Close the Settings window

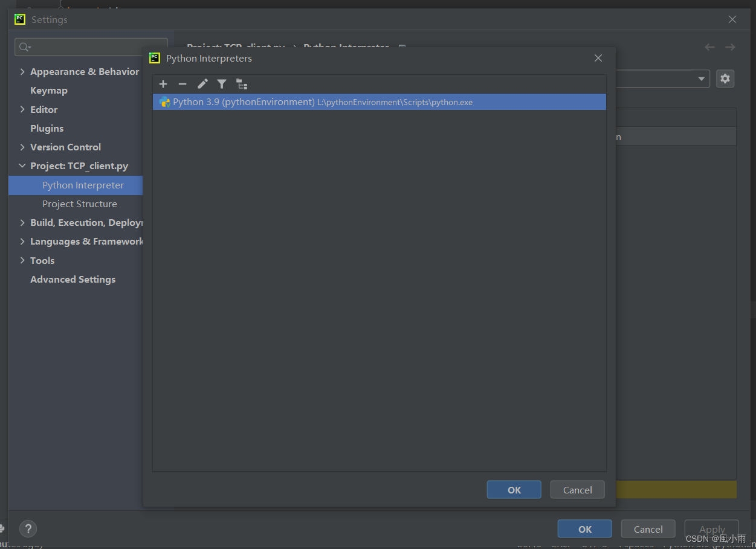coord(732,19)
